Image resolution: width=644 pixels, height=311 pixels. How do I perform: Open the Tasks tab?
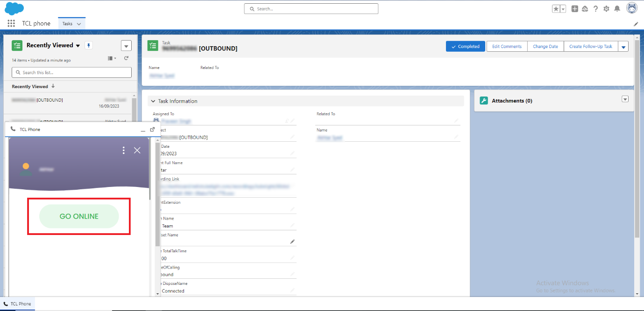(68, 24)
